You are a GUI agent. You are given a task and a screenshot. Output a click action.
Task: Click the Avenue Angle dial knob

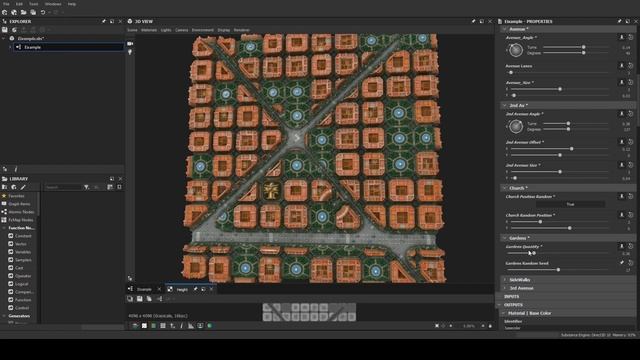pyautogui.click(x=516, y=50)
